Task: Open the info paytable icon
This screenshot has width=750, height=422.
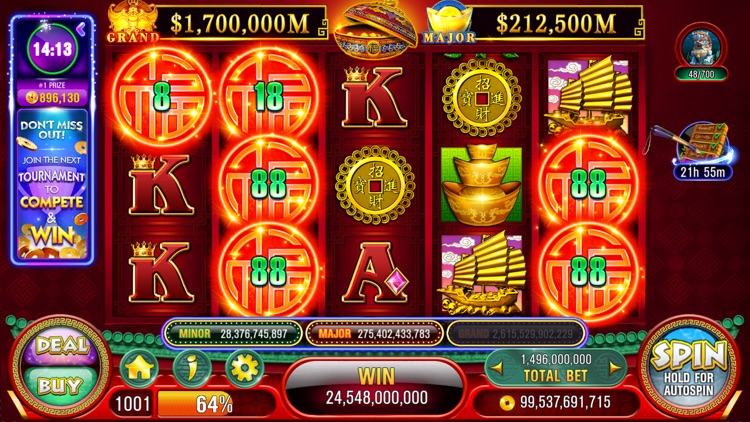Action: pyautogui.click(x=192, y=367)
